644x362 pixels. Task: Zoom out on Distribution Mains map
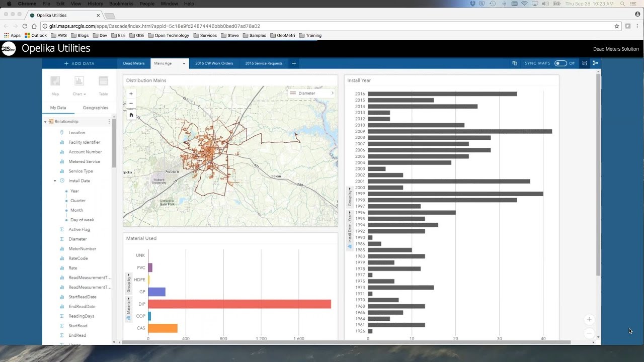click(131, 103)
